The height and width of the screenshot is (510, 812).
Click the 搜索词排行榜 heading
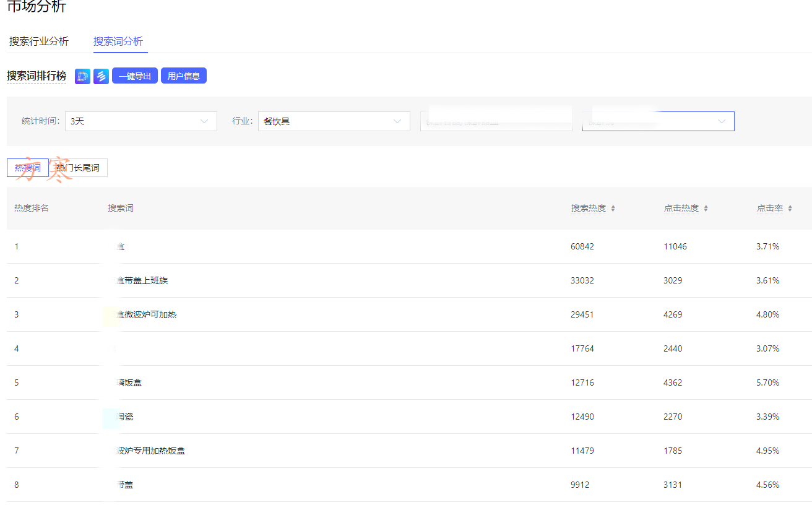tap(37, 76)
